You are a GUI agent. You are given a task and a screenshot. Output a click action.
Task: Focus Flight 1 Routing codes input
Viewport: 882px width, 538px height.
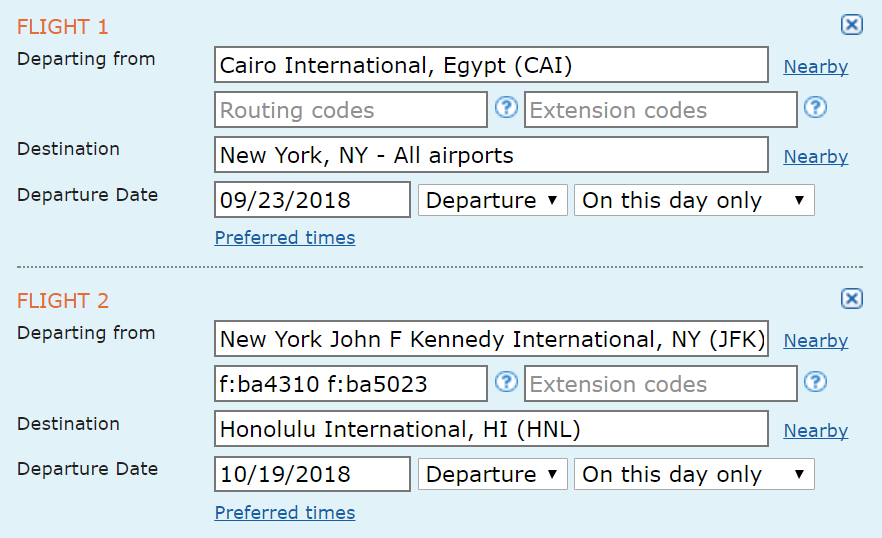coord(350,110)
